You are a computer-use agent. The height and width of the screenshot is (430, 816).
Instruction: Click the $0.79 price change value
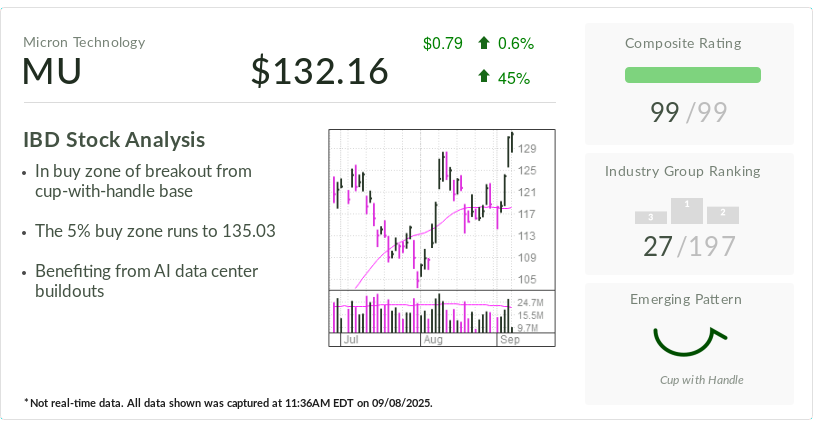pyautogui.click(x=443, y=43)
